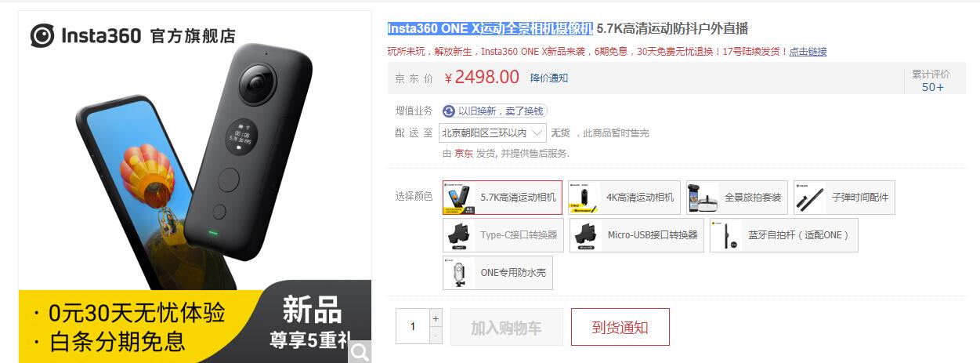Click the 加入购物车 button
The width and height of the screenshot is (980, 363).
click(x=506, y=327)
